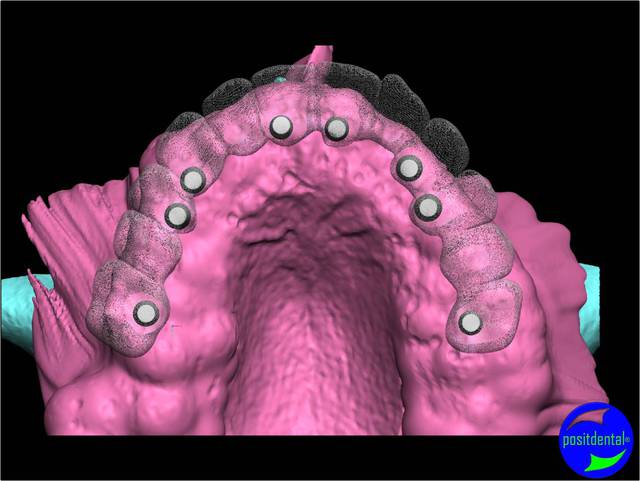The width and height of the screenshot is (640, 481).
Task: Select the upper screw hole of the right-side pair
Action: [408, 168]
